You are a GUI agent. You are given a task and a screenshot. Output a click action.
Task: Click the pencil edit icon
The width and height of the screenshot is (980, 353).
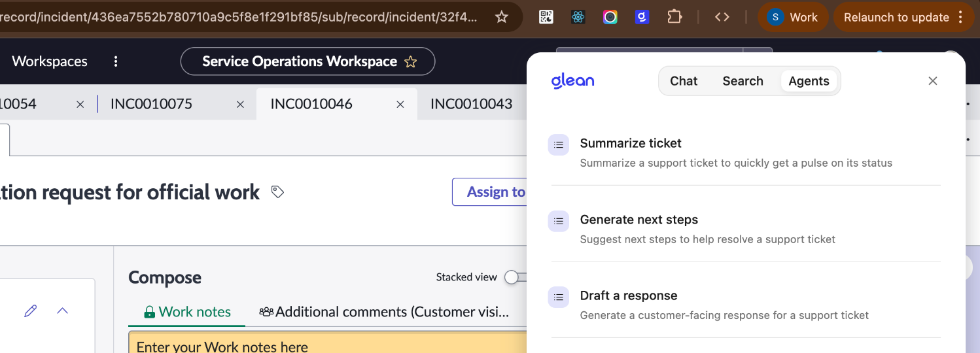click(x=30, y=311)
